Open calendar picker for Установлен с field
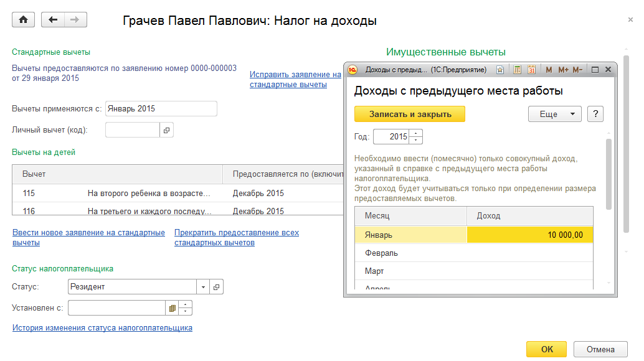 click(x=172, y=308)
